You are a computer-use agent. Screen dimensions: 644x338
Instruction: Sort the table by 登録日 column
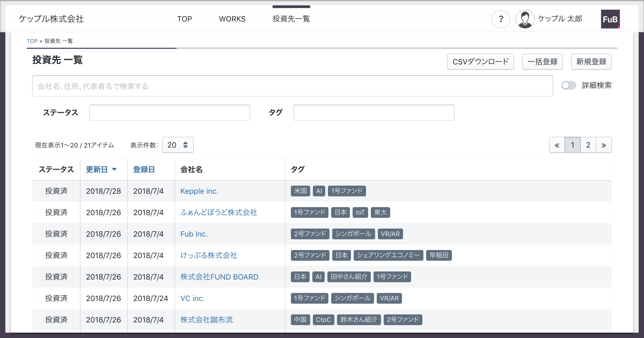coord(144,169)
